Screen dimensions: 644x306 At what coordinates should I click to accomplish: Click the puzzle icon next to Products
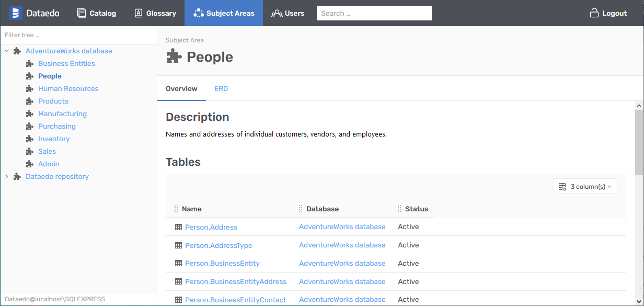(x=30, y=101)
